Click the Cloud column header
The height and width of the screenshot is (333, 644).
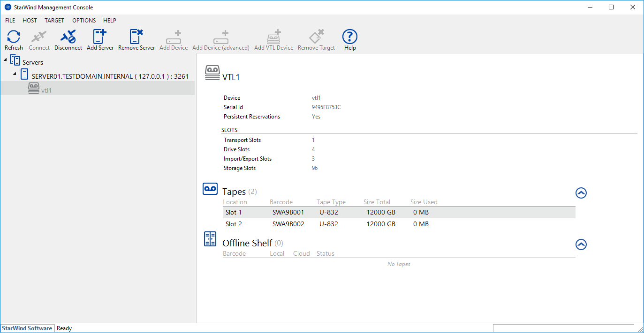point(302,254)
